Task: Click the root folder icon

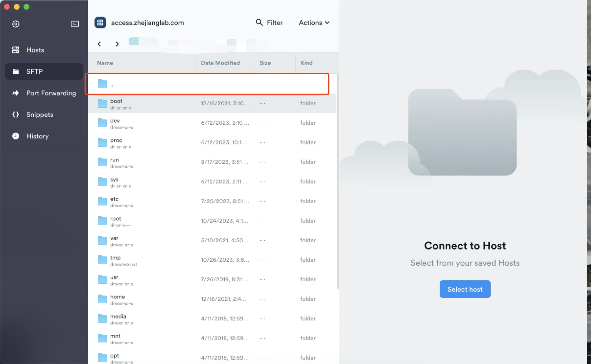Action: coord(102,221)
